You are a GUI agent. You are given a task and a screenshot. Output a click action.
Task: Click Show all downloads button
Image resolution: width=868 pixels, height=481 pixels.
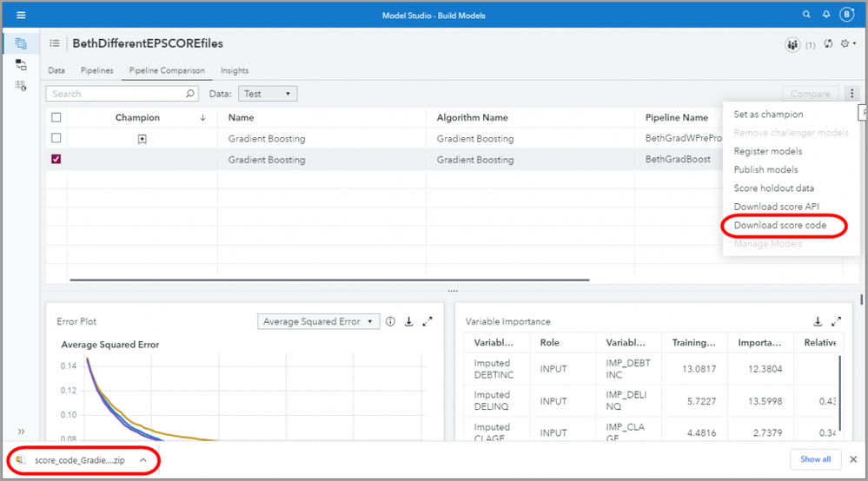(x=815, y=459)
